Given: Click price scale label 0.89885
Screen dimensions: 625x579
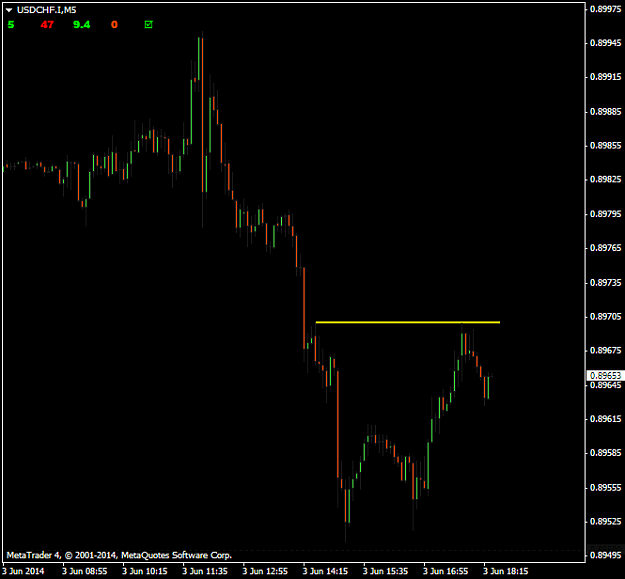Looking at the screenshot, I should tap(605, 111).
